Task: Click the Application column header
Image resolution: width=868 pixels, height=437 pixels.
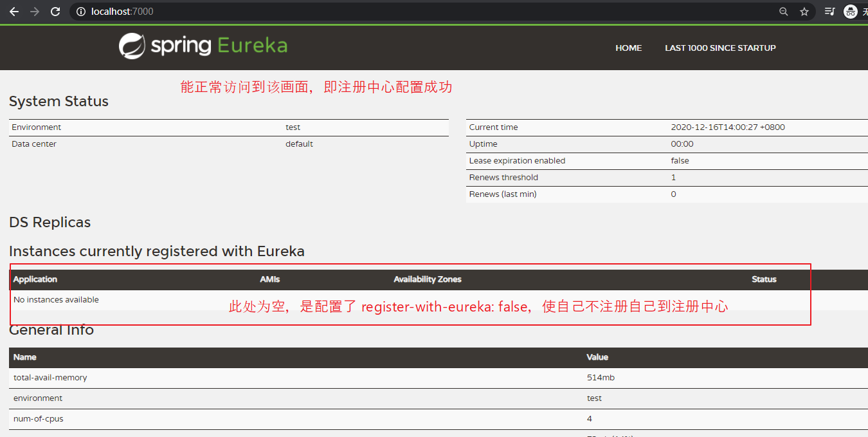Action: (x=35, y=279)
